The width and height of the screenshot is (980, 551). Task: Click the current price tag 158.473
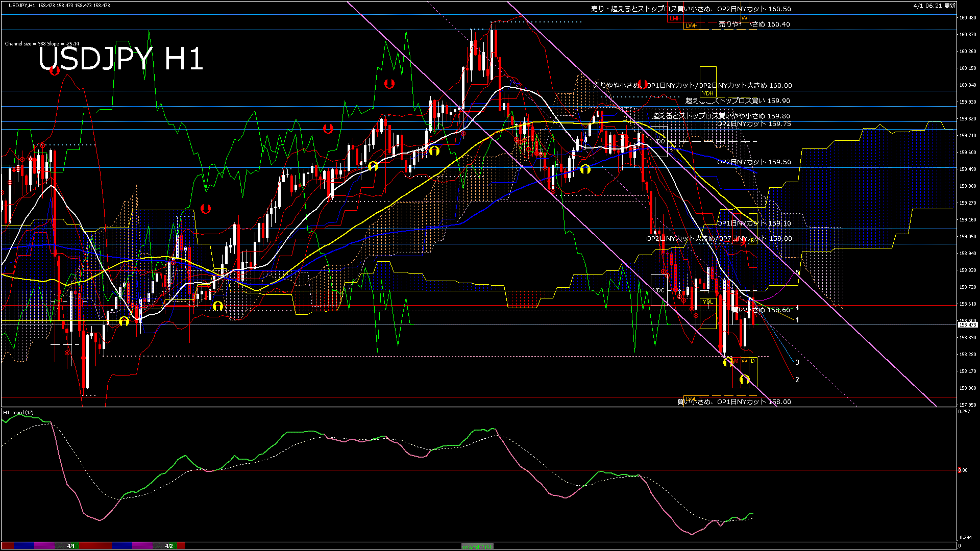(967, 325)
